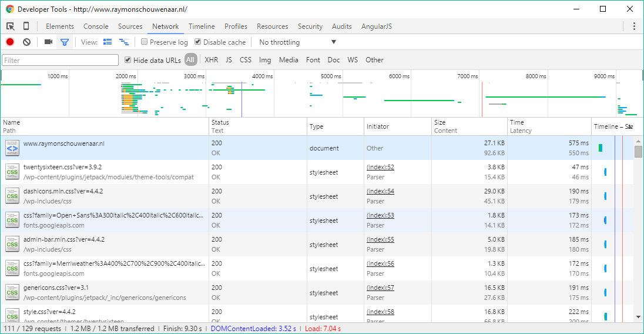This screenshot has width=644, height=334.
Task: Filter requests by JS
Action: click(229, 60)
